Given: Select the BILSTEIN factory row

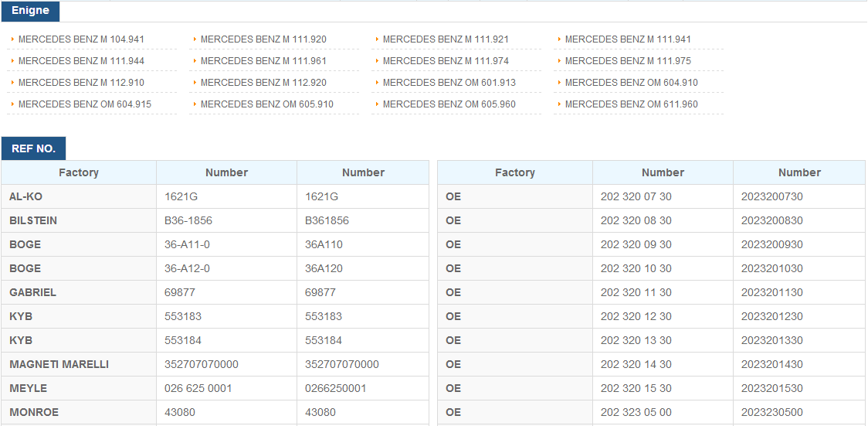Looking at the screenshot, I should point(215,220).
